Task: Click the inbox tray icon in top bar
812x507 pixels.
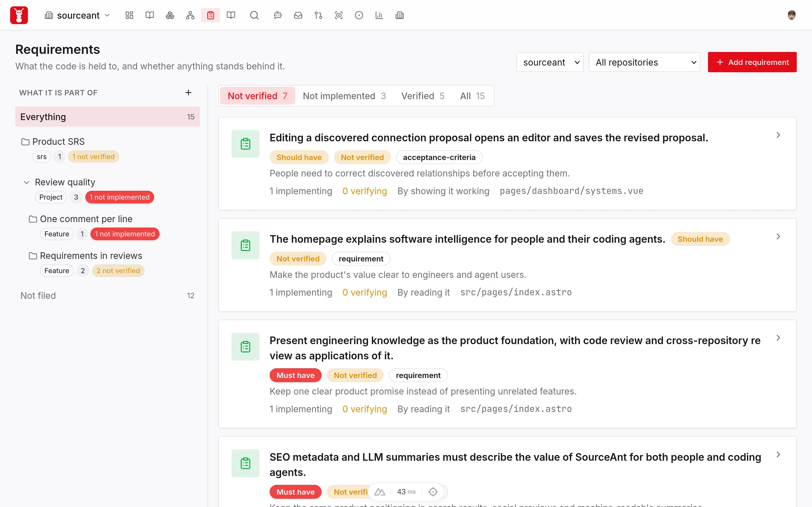Action: click(x=298, y=16)
